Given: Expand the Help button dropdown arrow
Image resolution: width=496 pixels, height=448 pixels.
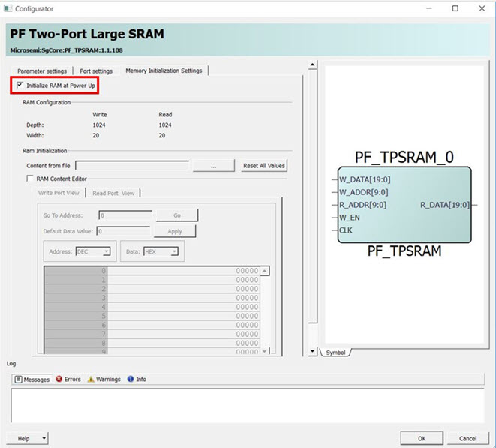Looking at the screenshot, I should coord(44,438).
